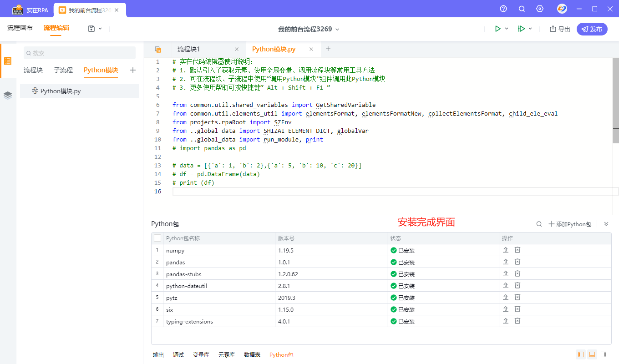The height and width of the screenshot is (364, 619).
Task: Open the save button dropdown arrow
Action: click(101, 28)
